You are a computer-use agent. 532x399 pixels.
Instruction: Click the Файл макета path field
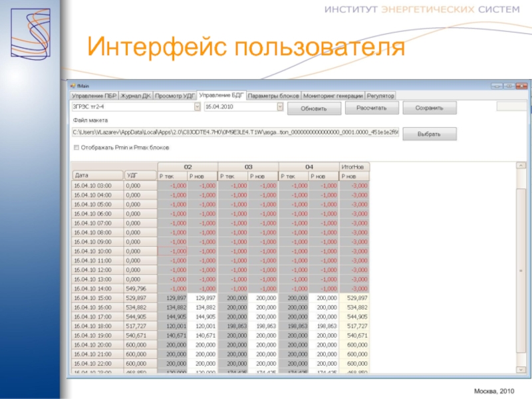(x=235, y=132)
